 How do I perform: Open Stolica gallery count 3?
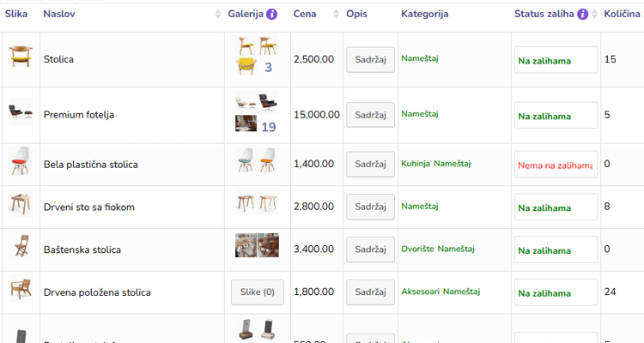pyautogui.click(x=268, y=67)
